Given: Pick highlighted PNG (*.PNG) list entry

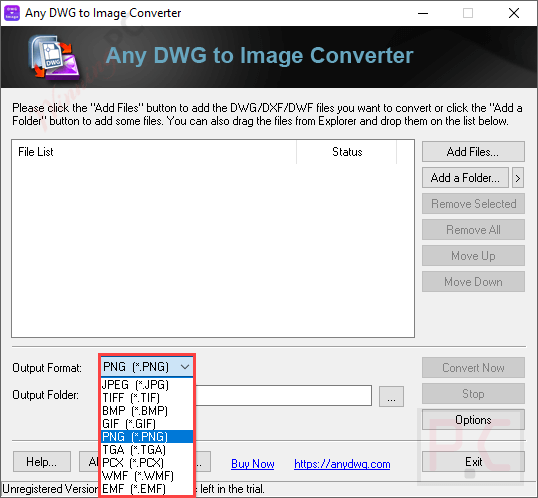Looking at the screenshot, I should tap(147, 437).
